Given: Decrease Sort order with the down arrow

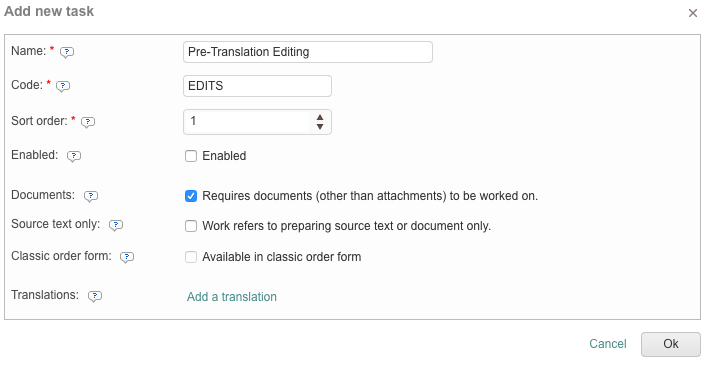Looking at the screenshot, I should point(320,127).
